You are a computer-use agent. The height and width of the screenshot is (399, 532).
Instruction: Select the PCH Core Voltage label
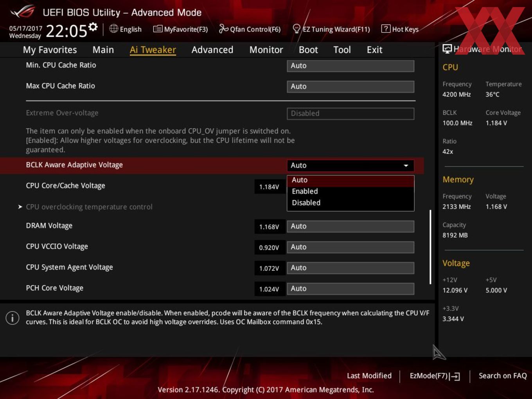pyautogui.click(x=54, y=288)
